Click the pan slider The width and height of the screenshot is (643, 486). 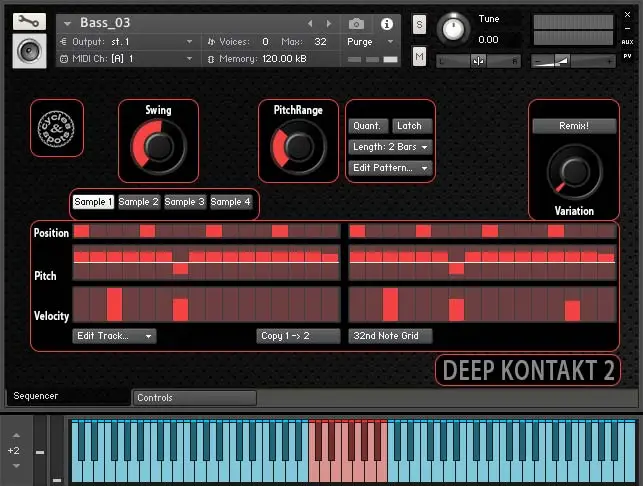(478, 61)
